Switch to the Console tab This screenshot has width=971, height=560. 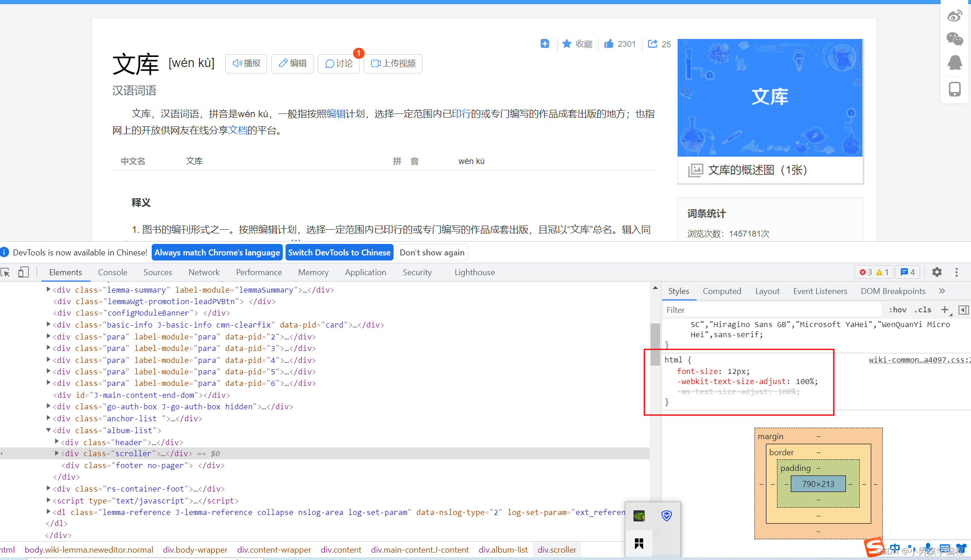(113, 272)
